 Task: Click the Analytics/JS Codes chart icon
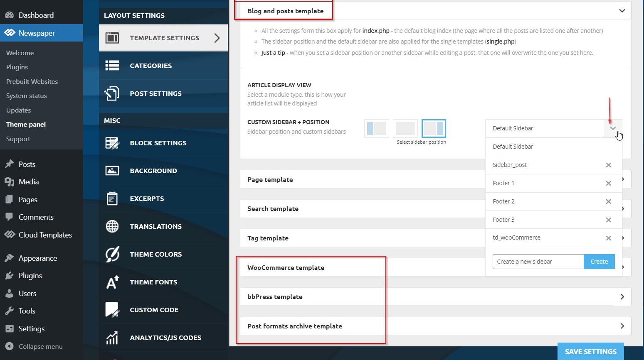click(112, 338)
